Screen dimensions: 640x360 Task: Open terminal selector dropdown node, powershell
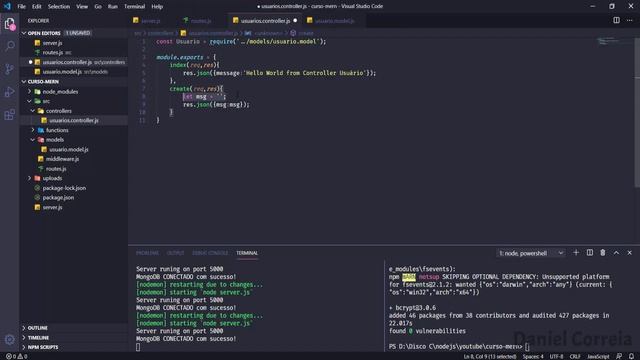[531, 253]
